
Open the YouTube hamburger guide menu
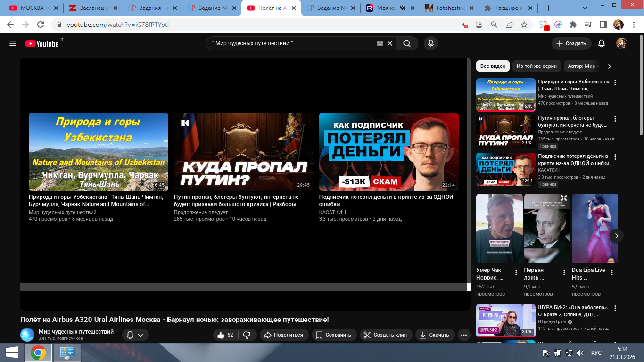13,43
